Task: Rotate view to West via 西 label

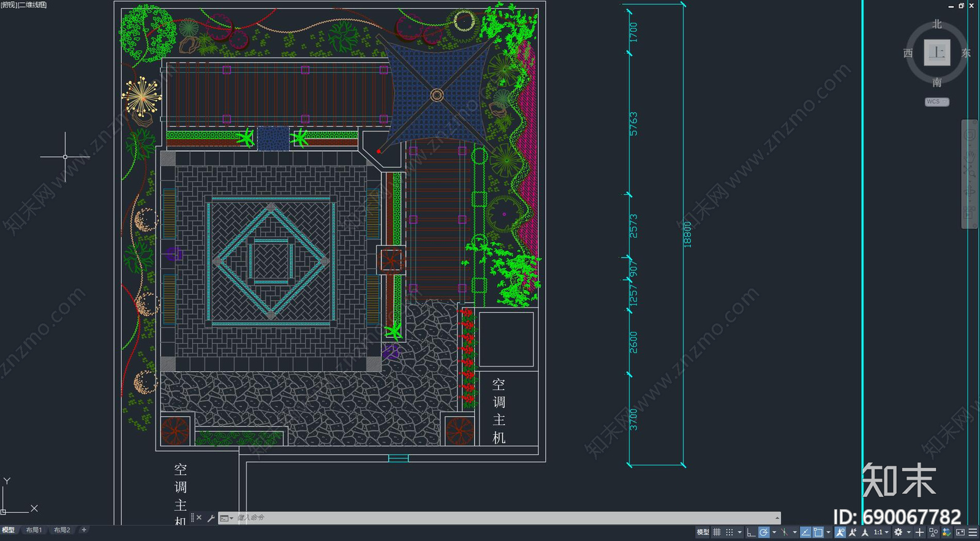Action: [908, 53]
